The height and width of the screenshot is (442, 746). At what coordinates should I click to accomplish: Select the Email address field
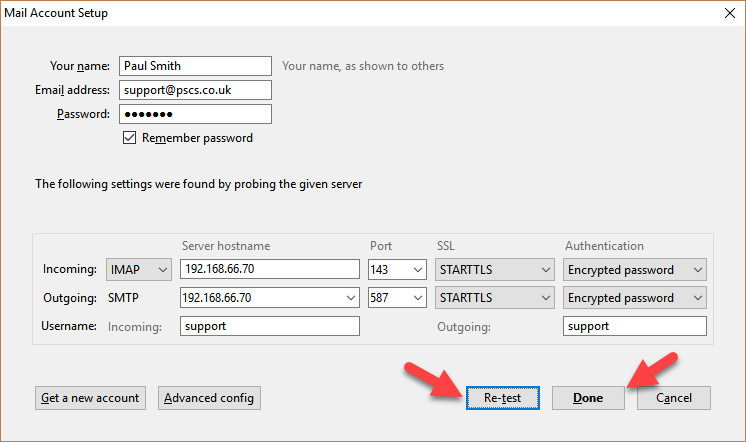[x=196, y=90]
